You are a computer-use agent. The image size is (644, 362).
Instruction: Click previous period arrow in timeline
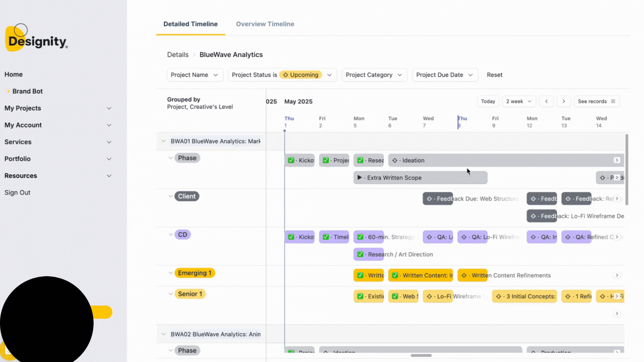click(546, 101)
